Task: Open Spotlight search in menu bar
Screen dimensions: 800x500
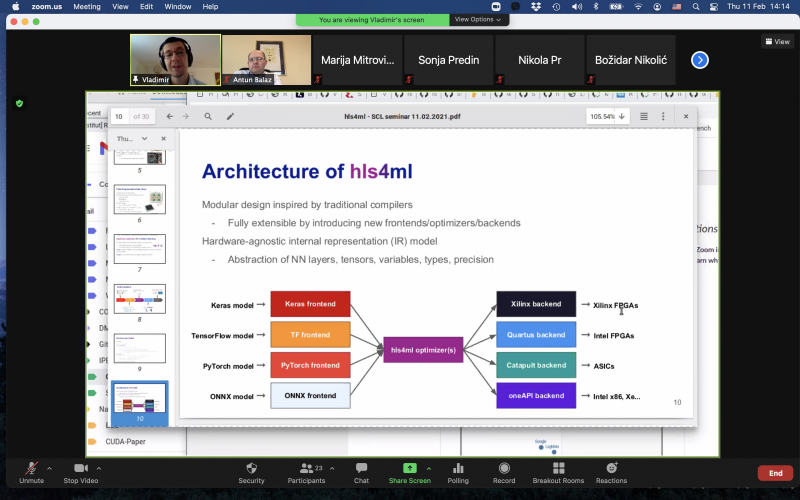Action: click(x=696, y=7)
